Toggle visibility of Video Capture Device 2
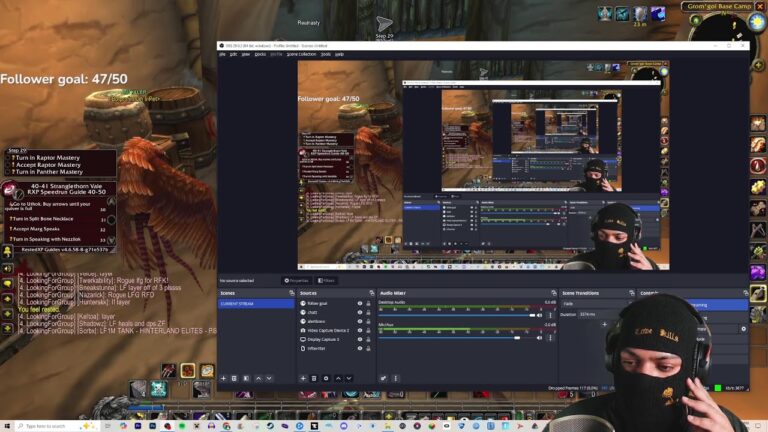This screenshot has height=432, width=768. [x=360, y=331]
